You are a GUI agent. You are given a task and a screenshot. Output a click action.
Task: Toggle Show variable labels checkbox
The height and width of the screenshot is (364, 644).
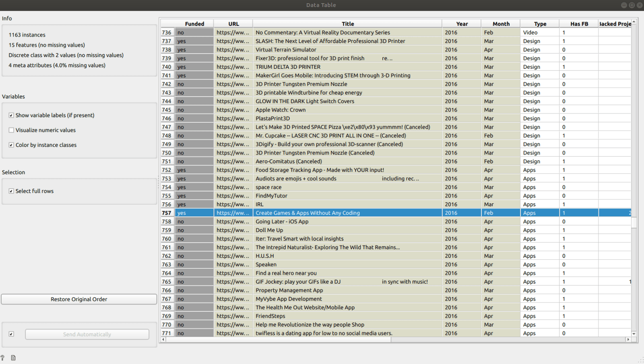coord(11,115)
